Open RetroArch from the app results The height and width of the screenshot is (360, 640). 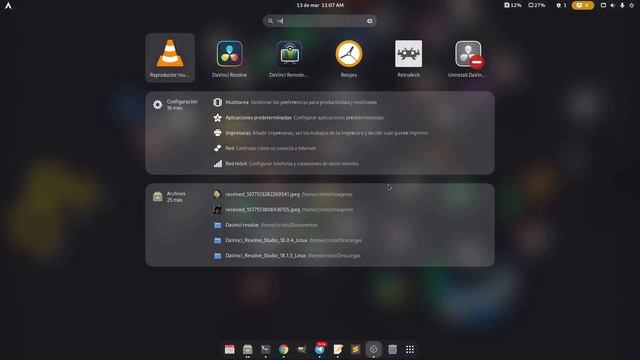[x=409, y=58]
